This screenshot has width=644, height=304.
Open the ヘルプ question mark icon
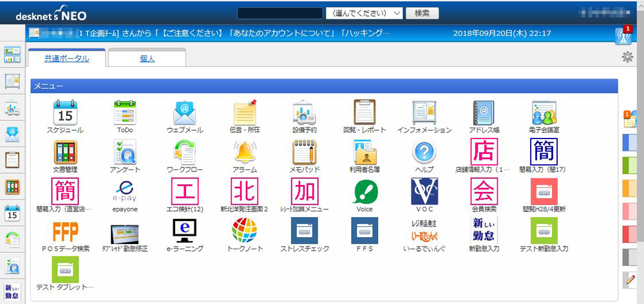coord(424,153)
